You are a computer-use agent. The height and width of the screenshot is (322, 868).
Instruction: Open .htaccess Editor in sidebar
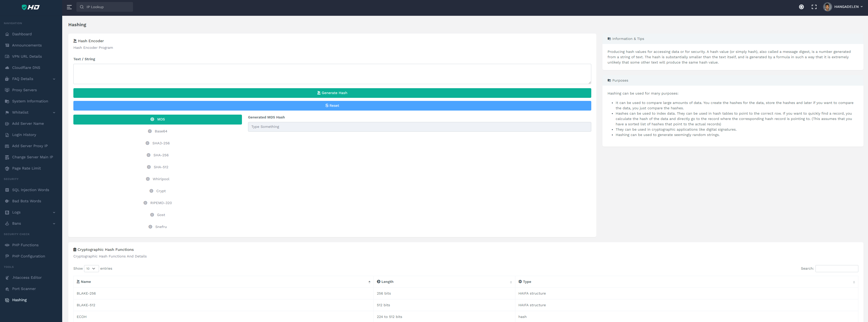(27, 278)
